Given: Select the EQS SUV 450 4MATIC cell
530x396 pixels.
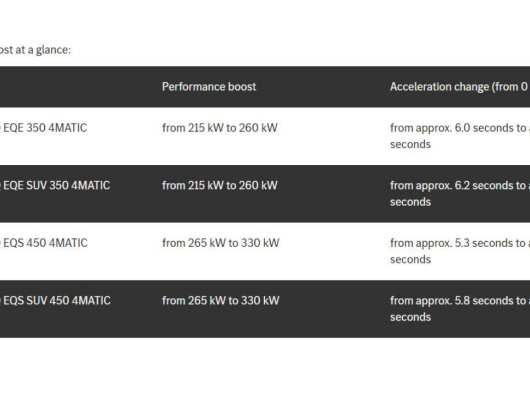Looking at the screenshot, I should pyautogui.click(x=56, y=300).
